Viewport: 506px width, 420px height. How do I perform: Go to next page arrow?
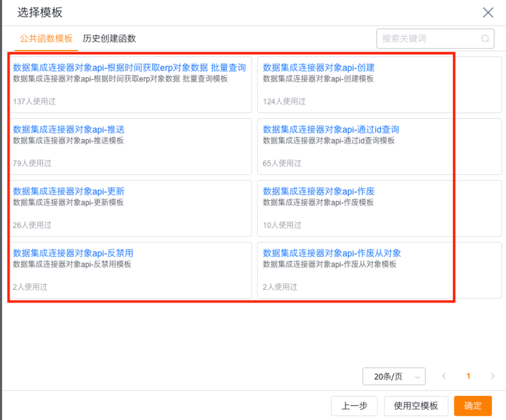493,376
